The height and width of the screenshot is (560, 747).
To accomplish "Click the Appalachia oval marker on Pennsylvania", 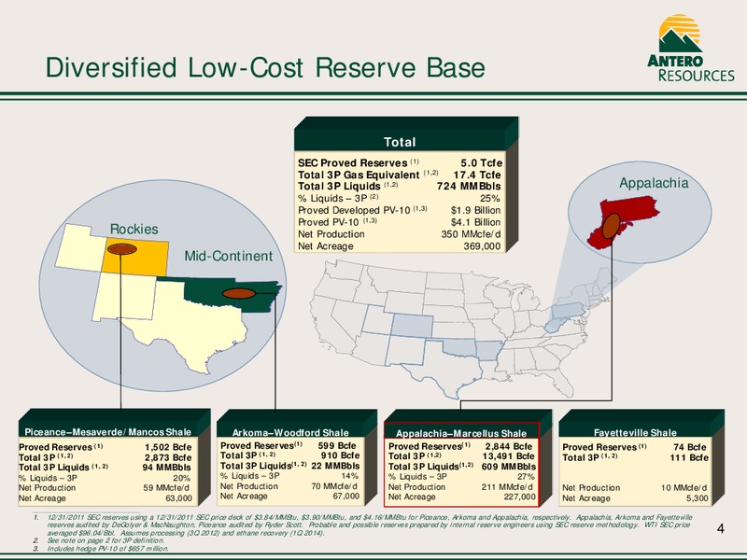I will click(611, 226).
